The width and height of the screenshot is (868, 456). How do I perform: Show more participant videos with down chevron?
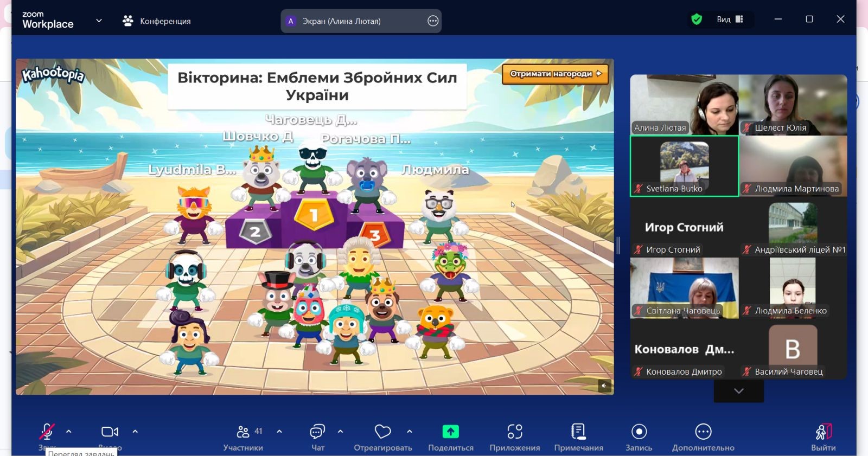click(739, 391)
